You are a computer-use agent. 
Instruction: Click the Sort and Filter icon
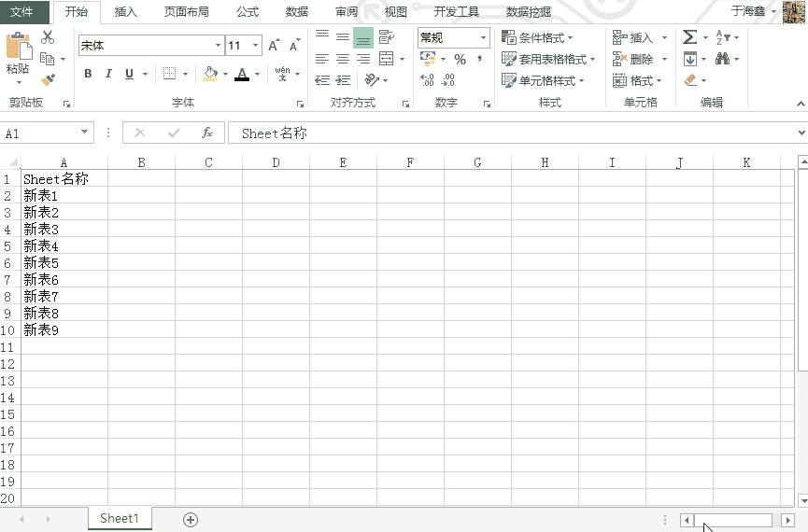point(723,37)
